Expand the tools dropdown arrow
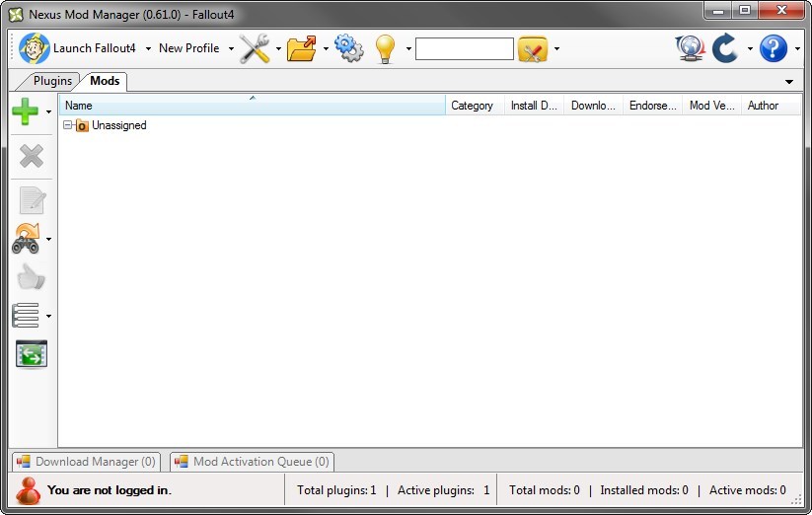 pyautogui.click(x=278, y=48)
